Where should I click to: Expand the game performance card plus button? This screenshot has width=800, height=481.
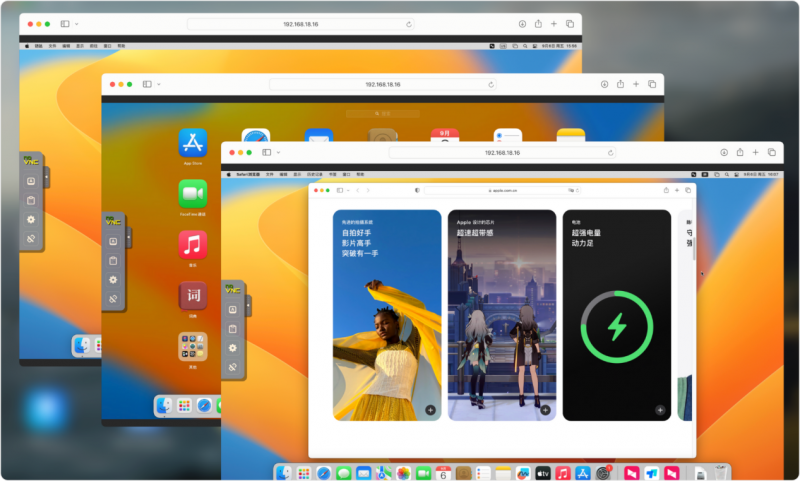pos(545,410)
